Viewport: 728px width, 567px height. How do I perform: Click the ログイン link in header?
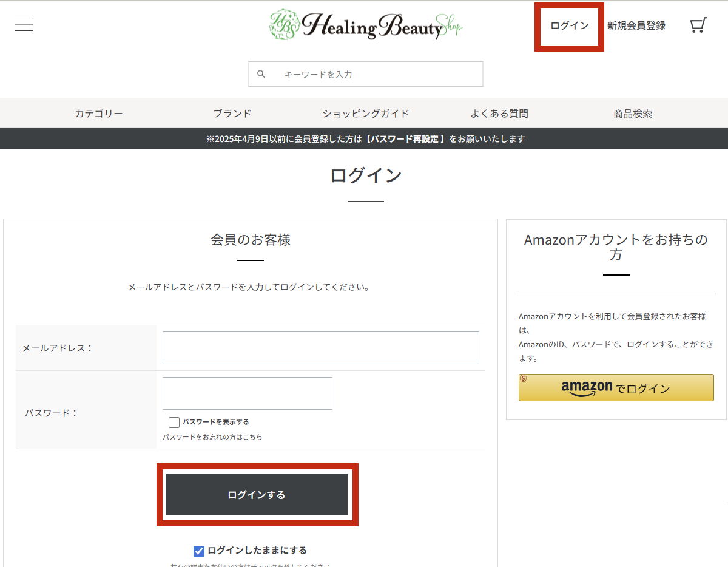[569, 25]
